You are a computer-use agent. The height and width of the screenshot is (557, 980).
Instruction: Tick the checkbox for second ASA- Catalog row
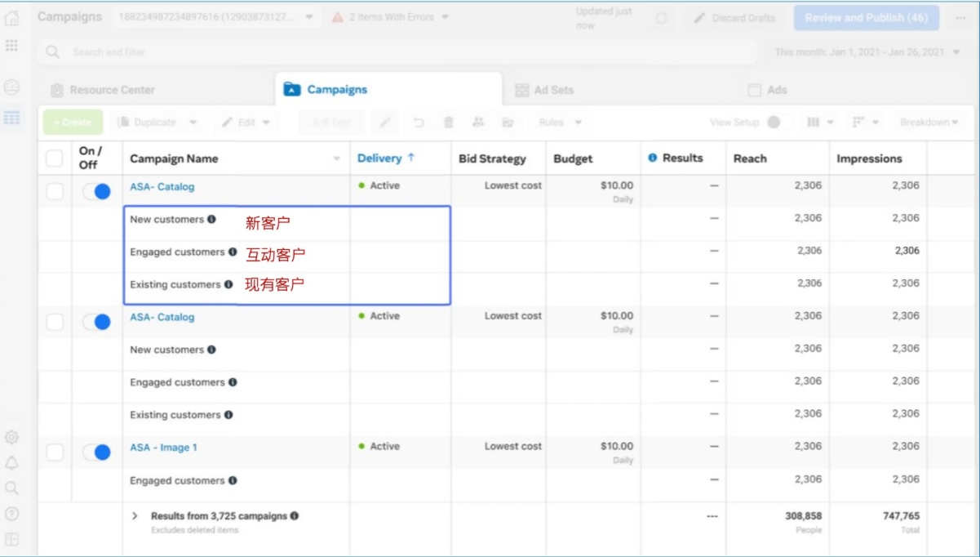click(54, 322)
